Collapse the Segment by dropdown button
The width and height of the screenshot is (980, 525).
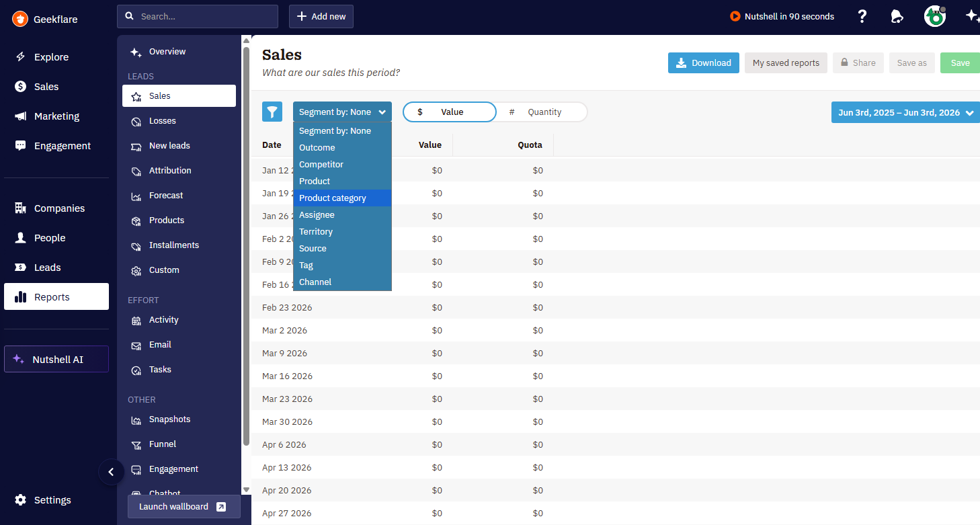[342, 112]
